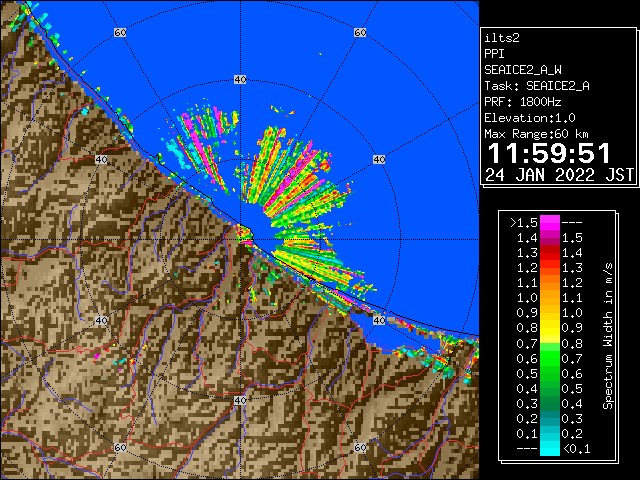640x480 pixels.
Task: Pick the cyan '<0.1' legend color at bottom
Action: [x=549, y=449]
